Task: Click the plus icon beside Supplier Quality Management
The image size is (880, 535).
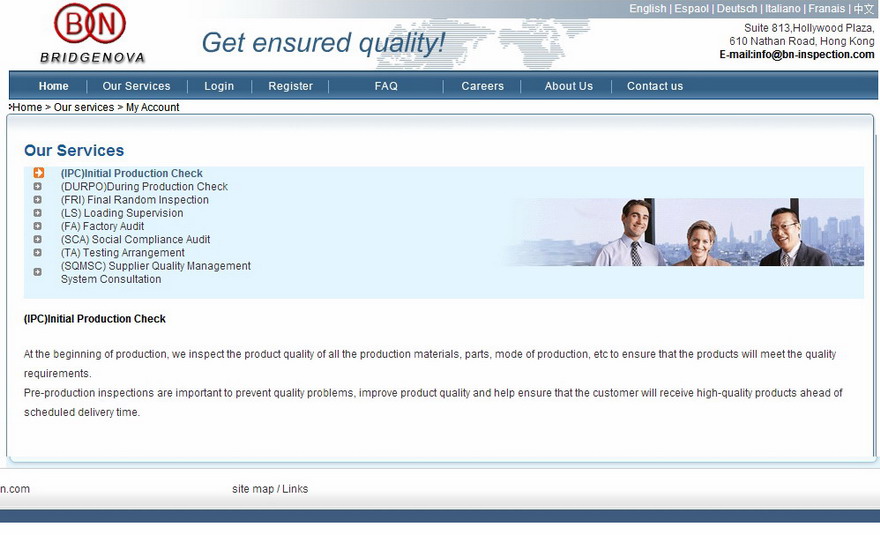Action: pyautogui.click(x=38, y=272)
